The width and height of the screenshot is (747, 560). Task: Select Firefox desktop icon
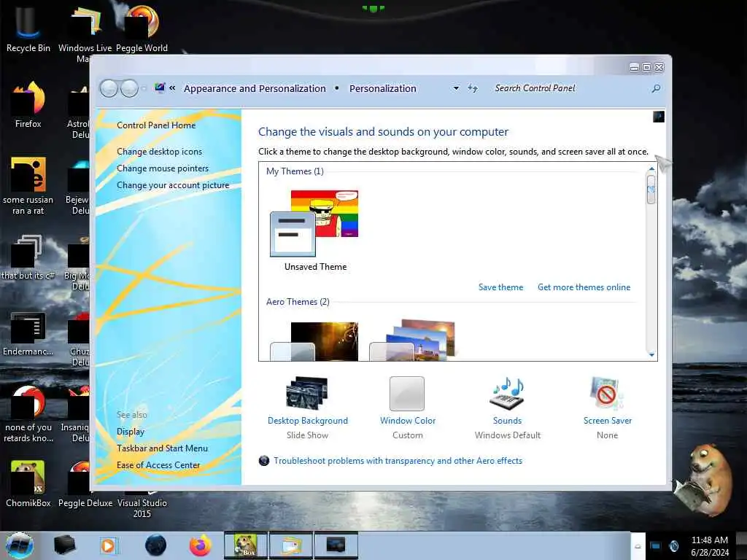coord(28,105)
